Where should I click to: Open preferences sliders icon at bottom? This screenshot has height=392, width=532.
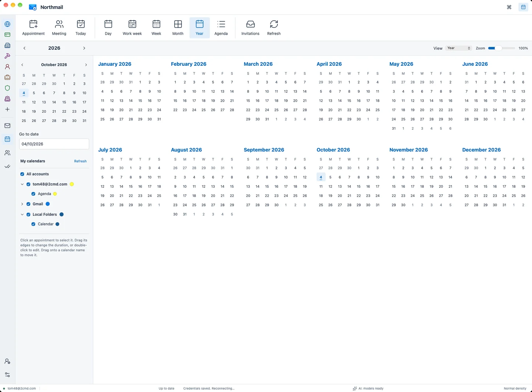7,375
